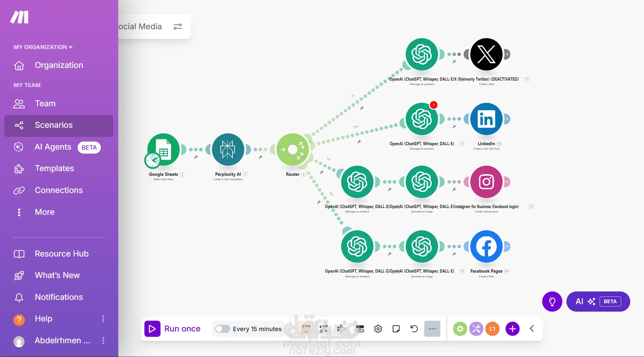Open the purple Tools icon

476,329
